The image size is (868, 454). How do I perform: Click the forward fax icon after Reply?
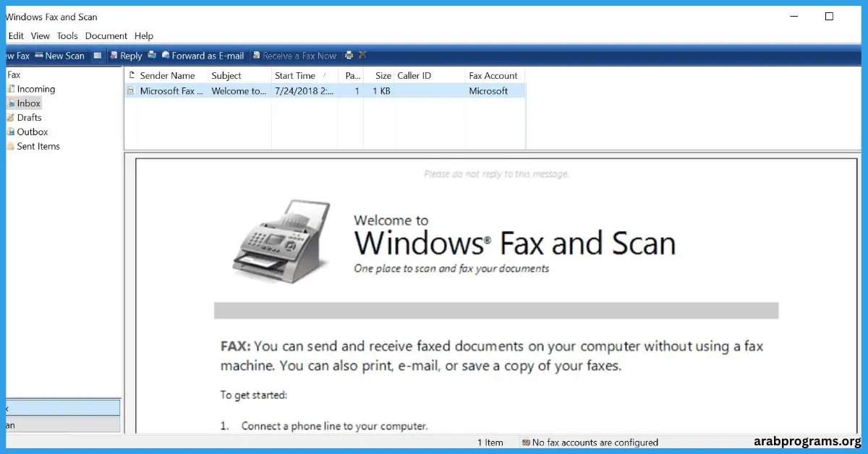click(x=152, y=55)
